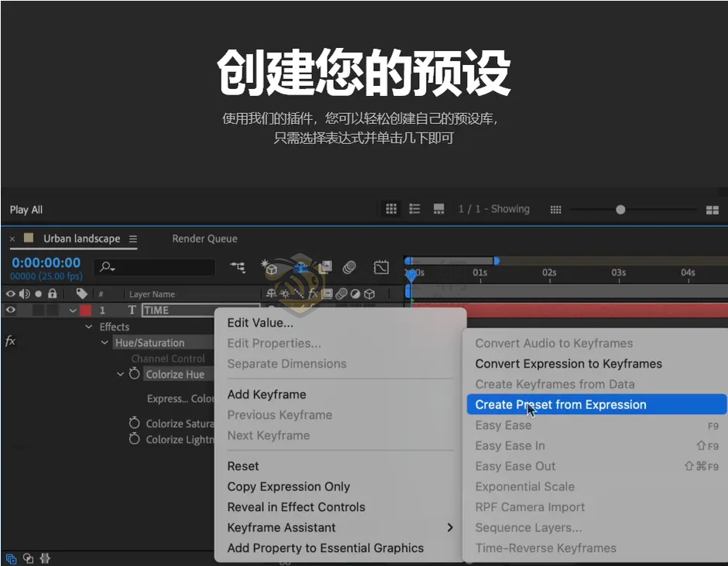Click the red label color of TIME layer
The image size is (728, 566).
(86, 310)
